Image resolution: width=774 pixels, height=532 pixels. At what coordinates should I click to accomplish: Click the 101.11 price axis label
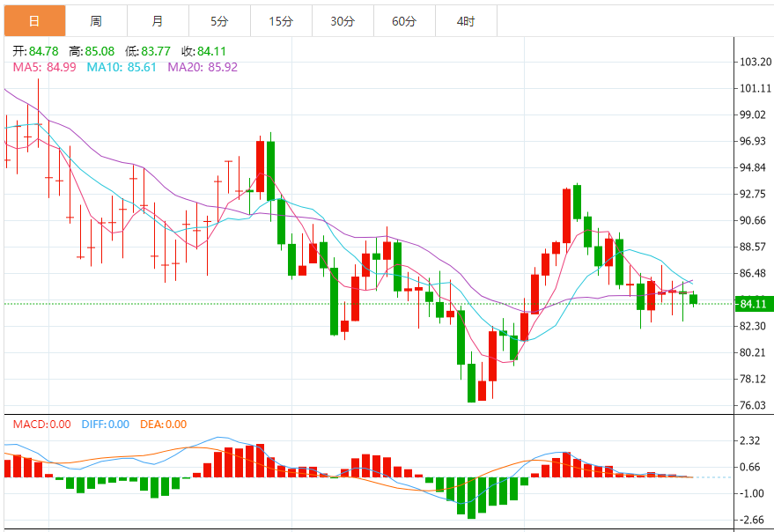tap(756, 88)
